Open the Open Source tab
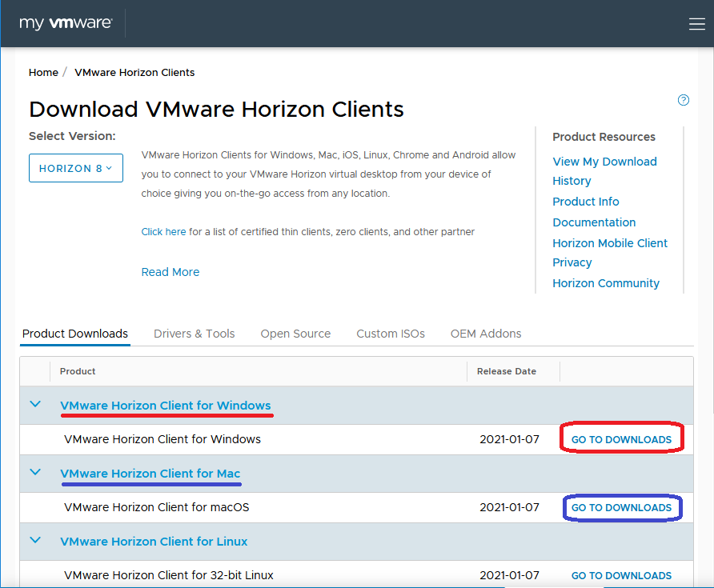Screen dimensions: 714x588 [x=295, y=334]
